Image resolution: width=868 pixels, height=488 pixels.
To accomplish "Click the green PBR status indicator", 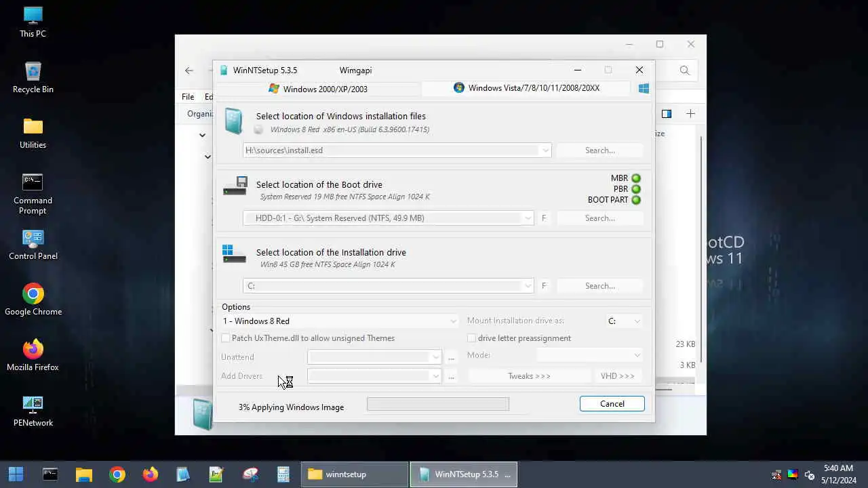I will pos(636,189).
